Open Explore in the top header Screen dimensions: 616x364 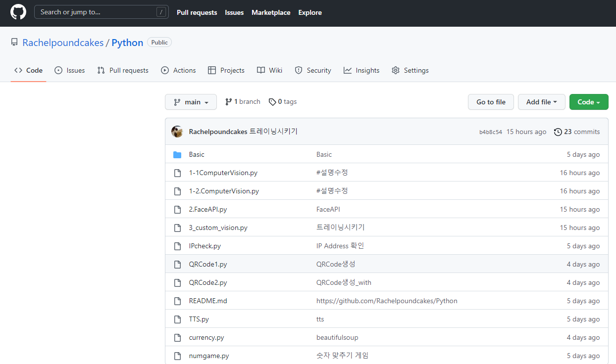[x=310, y=12]
